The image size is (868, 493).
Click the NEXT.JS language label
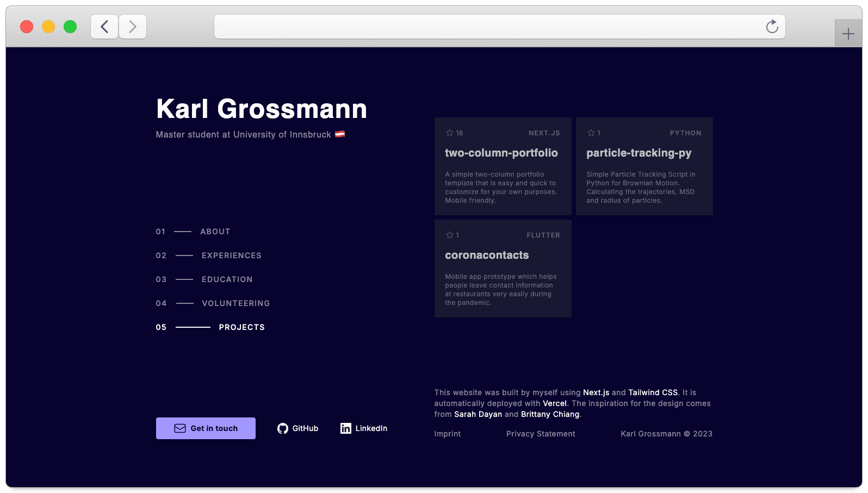544,133
